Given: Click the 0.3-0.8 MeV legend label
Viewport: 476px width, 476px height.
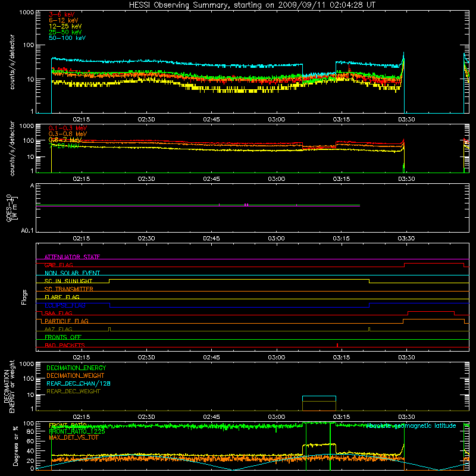Looking at the screenshot, I should point(68,134).
